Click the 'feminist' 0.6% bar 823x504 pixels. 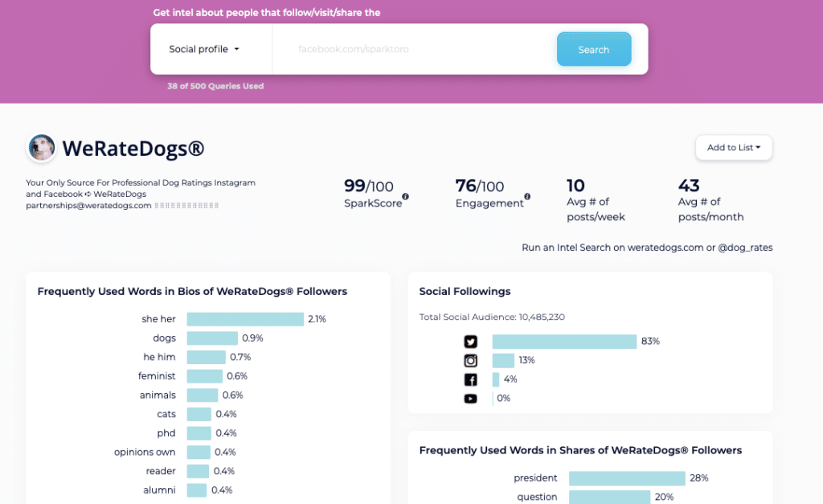coord(204,376)
